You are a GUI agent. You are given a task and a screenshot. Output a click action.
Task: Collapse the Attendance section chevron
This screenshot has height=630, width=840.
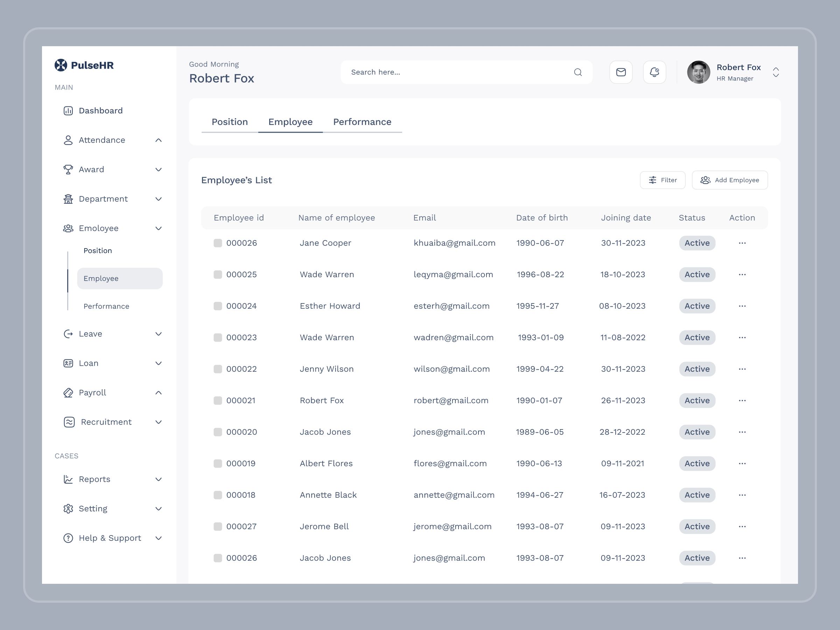click(159, 140)
